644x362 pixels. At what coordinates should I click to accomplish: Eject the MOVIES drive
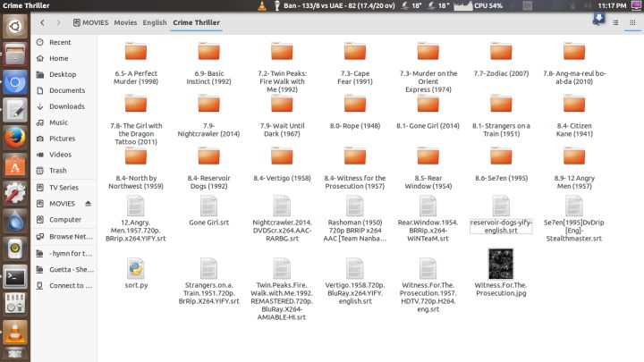[88, 203]
